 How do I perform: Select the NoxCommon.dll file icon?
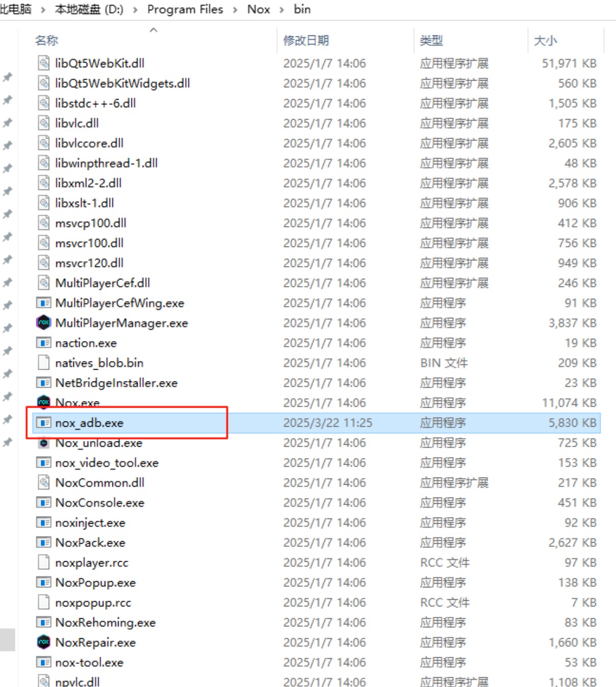coord(44,483)
